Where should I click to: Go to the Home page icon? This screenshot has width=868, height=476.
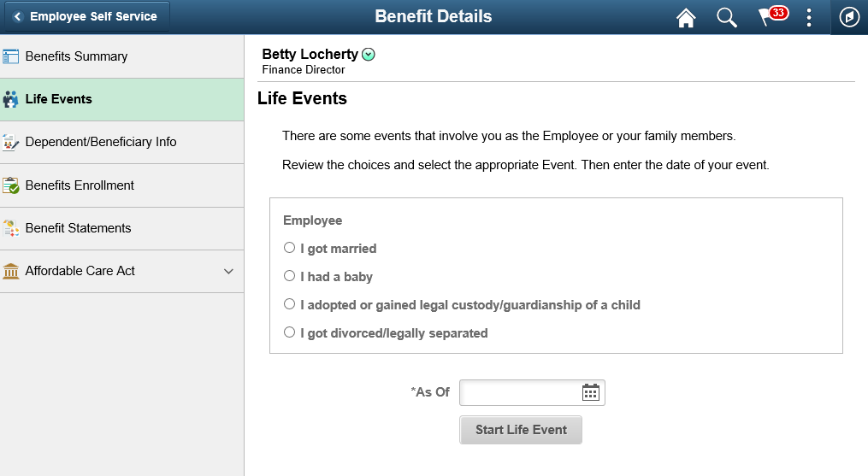click(x=686, y=17)
